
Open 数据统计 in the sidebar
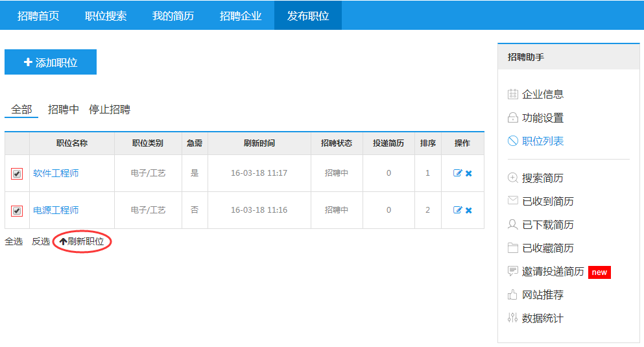(x=542, y=318)
